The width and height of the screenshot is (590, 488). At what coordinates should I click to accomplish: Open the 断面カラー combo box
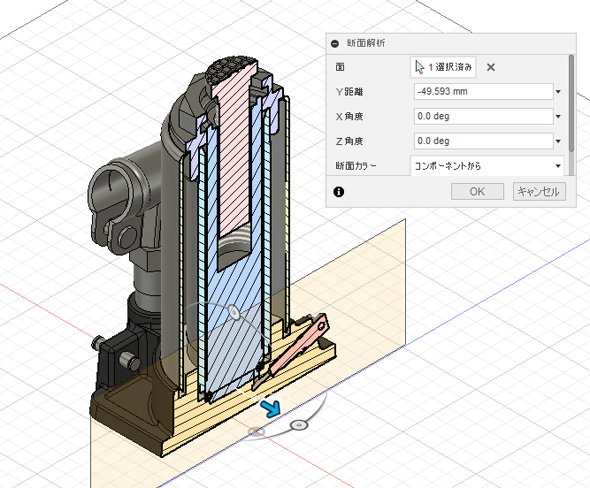coord(487,166)
